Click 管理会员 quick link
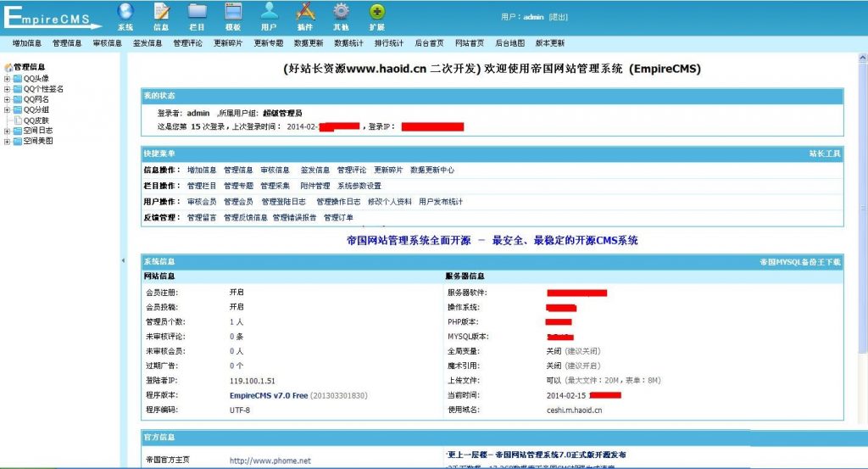 pyautogui.click(x=238, y=202)
